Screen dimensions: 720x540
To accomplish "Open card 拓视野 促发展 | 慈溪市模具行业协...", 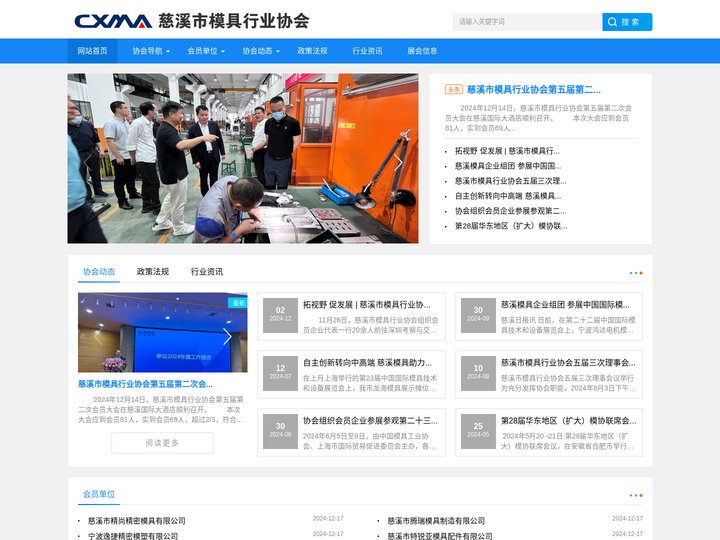I will [366, 305].
